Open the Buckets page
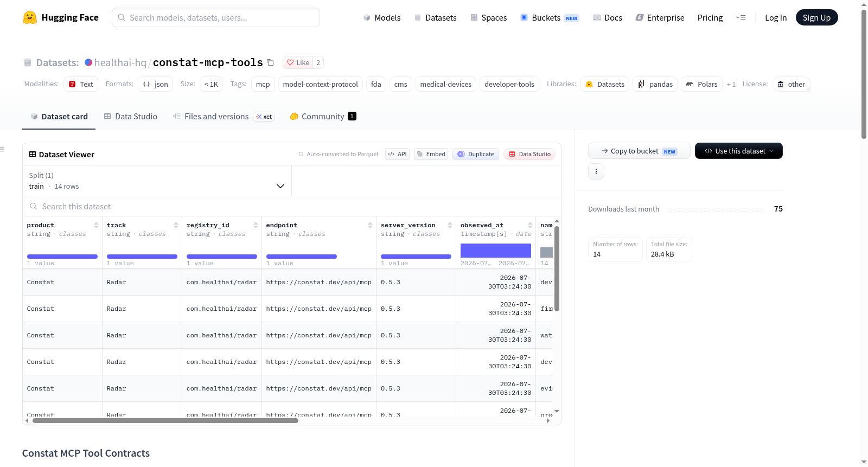The width and height of the screenshot is (868, 467). (x=550, y=17)
